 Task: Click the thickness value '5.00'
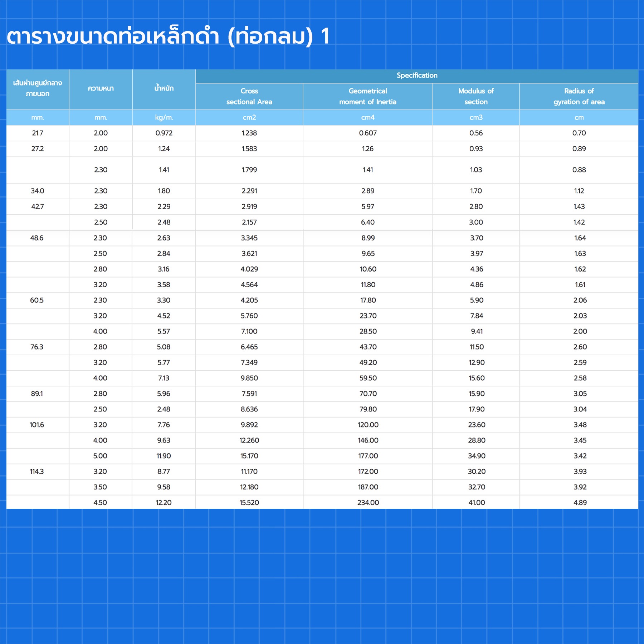click(x=100, y=456)
